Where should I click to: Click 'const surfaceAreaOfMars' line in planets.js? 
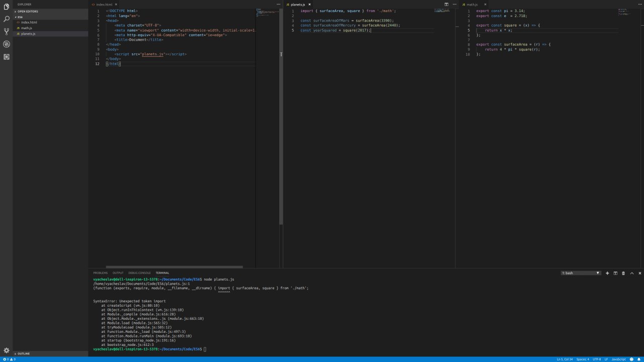tap(347, 21)
